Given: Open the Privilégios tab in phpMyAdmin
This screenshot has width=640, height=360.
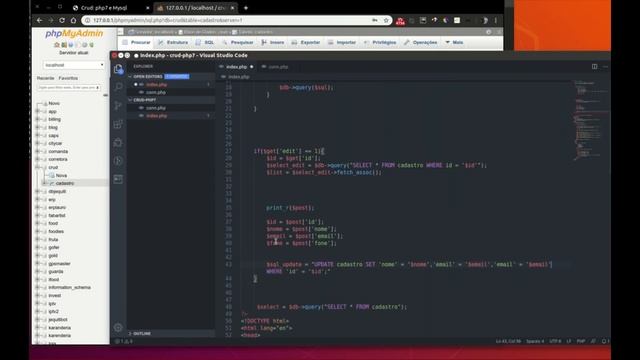Looking at the screenshot, I should click(x=380, y=42).
